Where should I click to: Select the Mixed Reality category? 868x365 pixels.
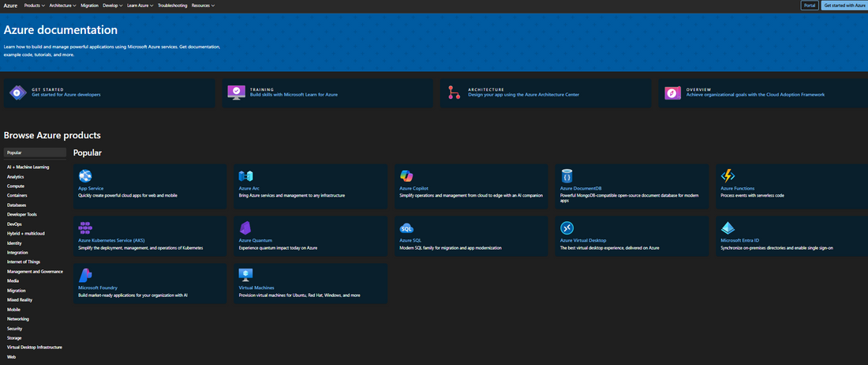(21, 299)
